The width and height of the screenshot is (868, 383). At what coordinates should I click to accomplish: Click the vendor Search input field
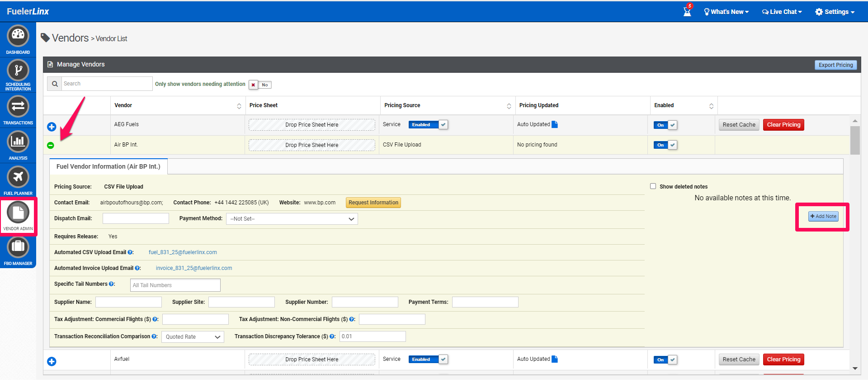click(107, 84)
